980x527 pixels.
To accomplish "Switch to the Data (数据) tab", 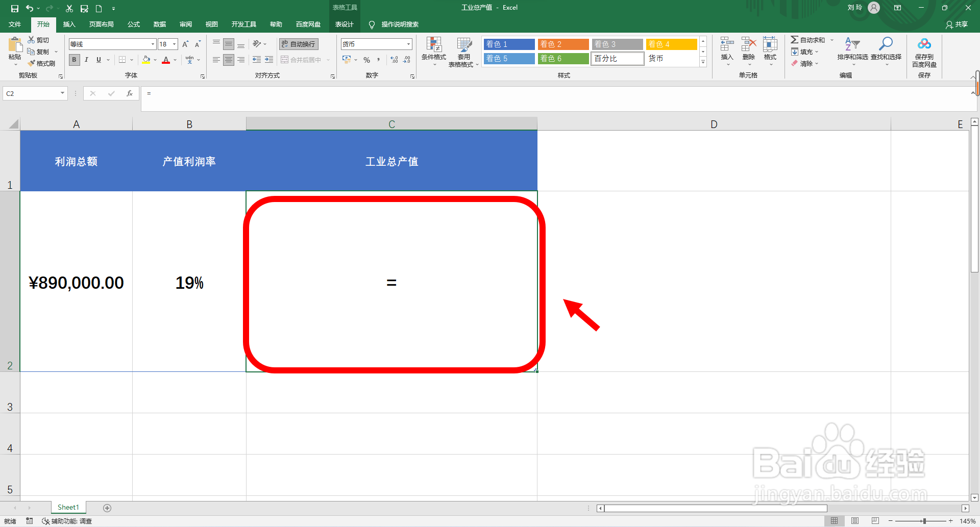I will click(160, 24).
